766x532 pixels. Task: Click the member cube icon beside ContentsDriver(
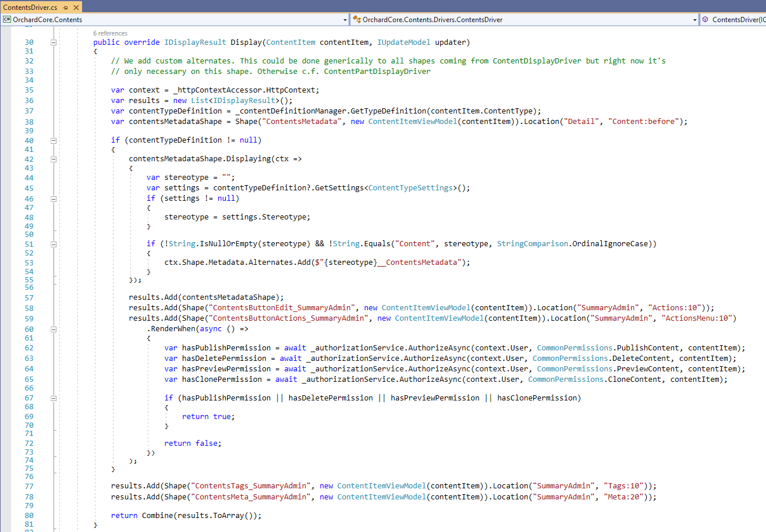705,20
